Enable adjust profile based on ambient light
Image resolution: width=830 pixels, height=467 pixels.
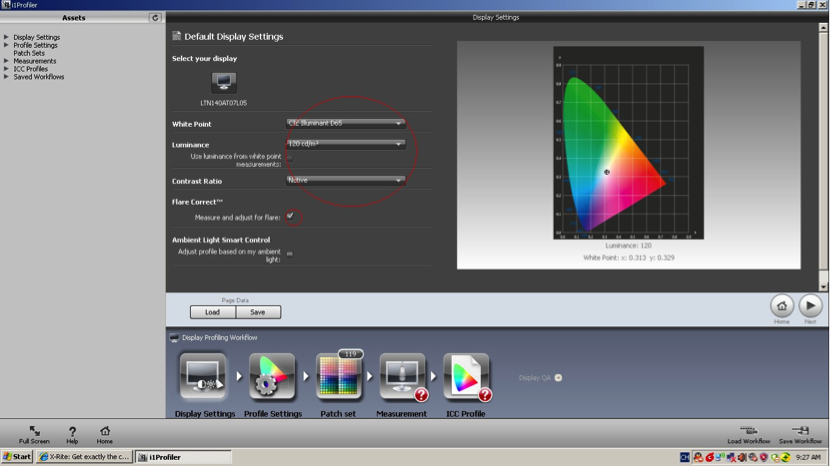[290, 254]
